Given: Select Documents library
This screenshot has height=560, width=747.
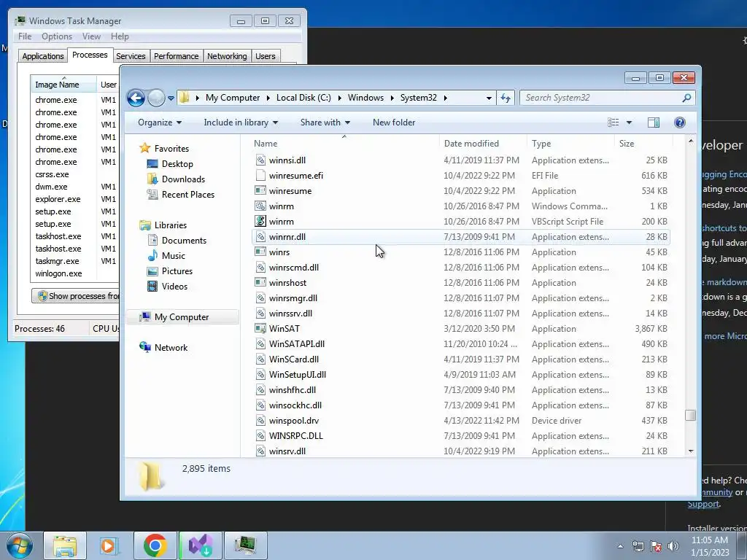Looking at the screenshot, I should pyautogui.click(x=184, y=241).
